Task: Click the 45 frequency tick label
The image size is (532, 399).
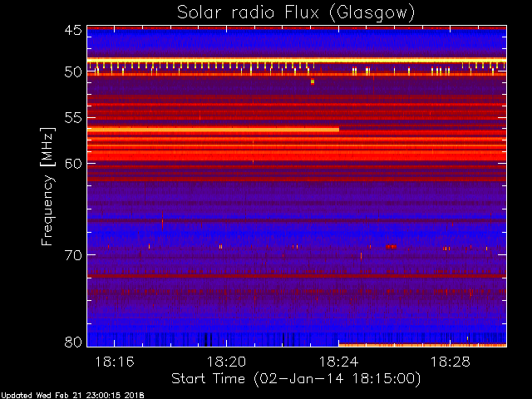Action: pyautogui.click(x=73, y=30)
